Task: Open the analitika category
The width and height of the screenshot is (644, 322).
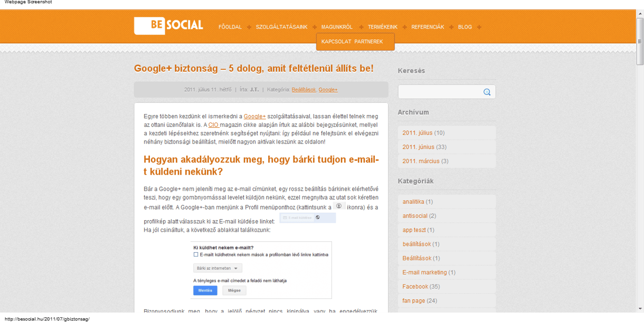Action: pos(413,202)
